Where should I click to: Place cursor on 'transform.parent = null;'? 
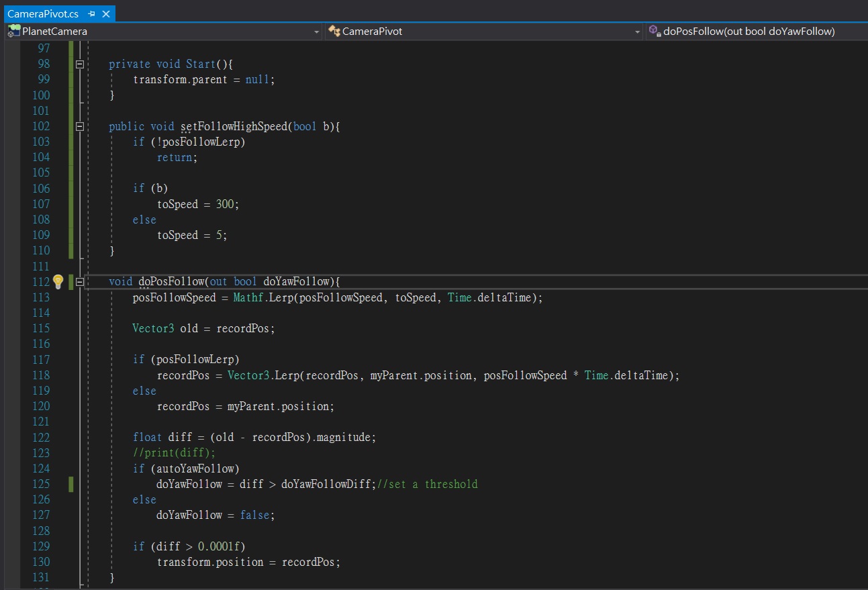coord(204,79)
